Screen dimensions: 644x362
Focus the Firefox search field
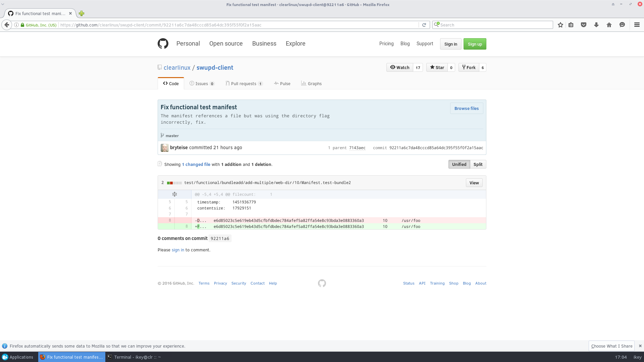(x=493, y=25)
